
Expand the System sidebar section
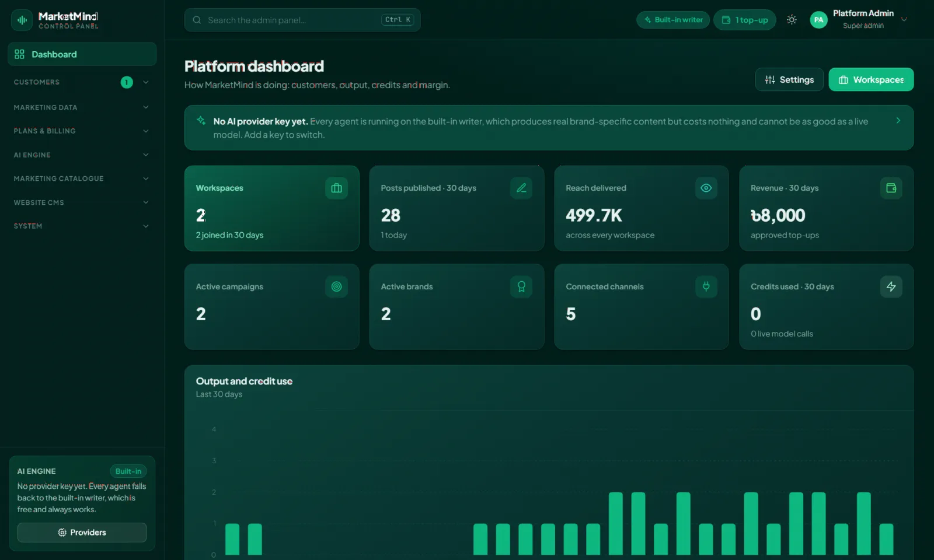(x=82, y=226)
